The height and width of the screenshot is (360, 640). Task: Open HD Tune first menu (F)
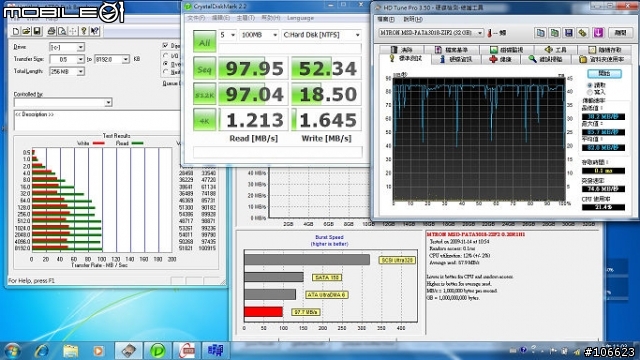pyautogui.click(x=385, y=19)
